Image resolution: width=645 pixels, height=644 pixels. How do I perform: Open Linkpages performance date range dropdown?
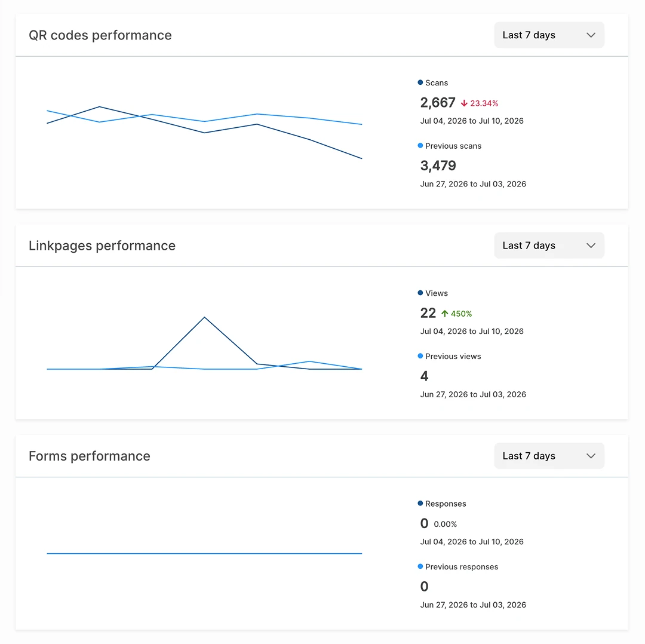pyautogui.click(x=549, y=246)
